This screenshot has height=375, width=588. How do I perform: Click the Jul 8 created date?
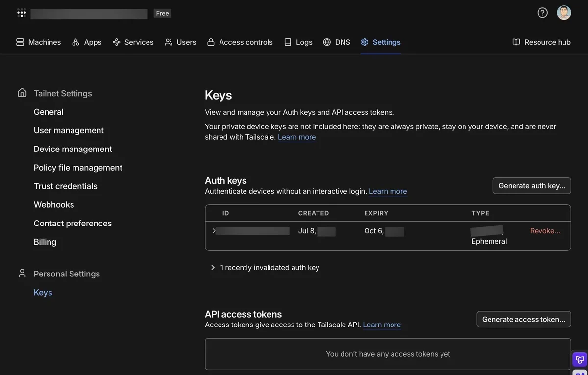pyautogui.click(x=307, y=231)
